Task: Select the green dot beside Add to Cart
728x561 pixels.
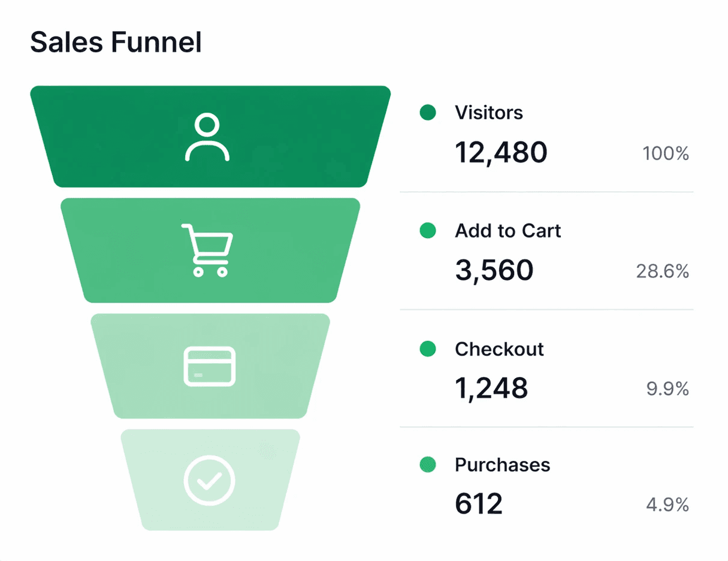Action: [428, 231]
